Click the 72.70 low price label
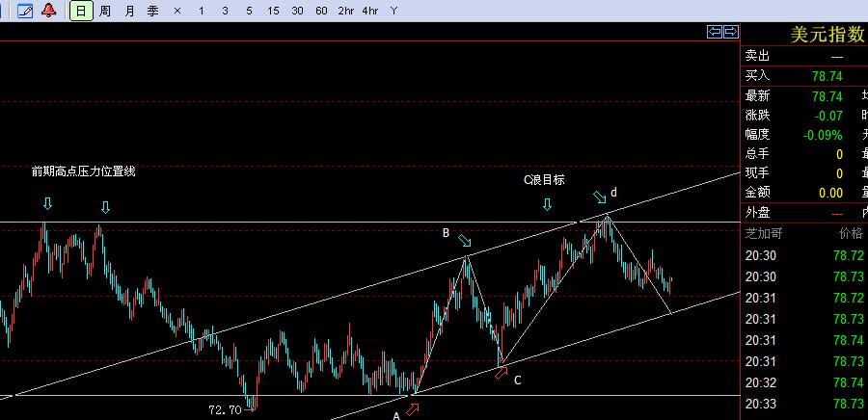Screen dimensions: 868x420 click(225, 410)
